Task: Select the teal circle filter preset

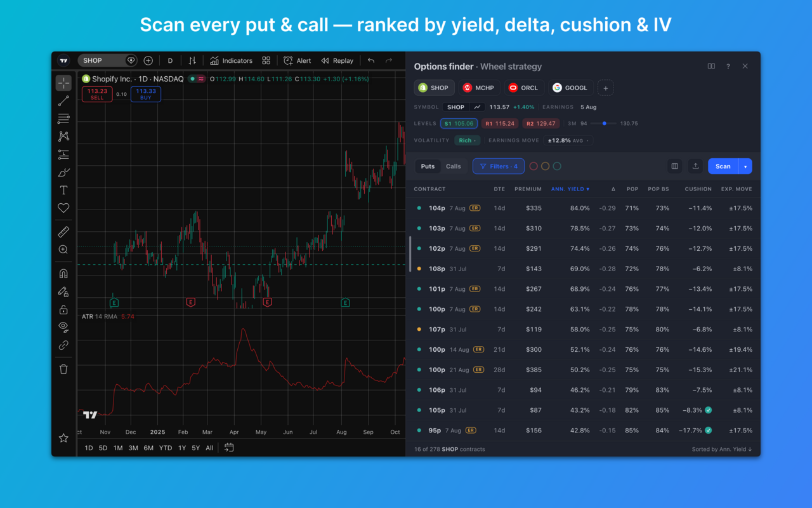Action: point(557,166)
